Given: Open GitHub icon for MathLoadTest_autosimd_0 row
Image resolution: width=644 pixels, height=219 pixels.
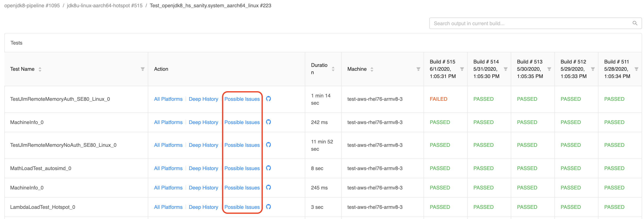Looking at the screenshot, I should (268, 168).
